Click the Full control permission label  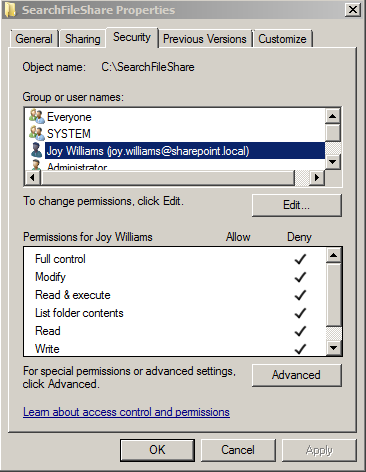tap(60, 259)
